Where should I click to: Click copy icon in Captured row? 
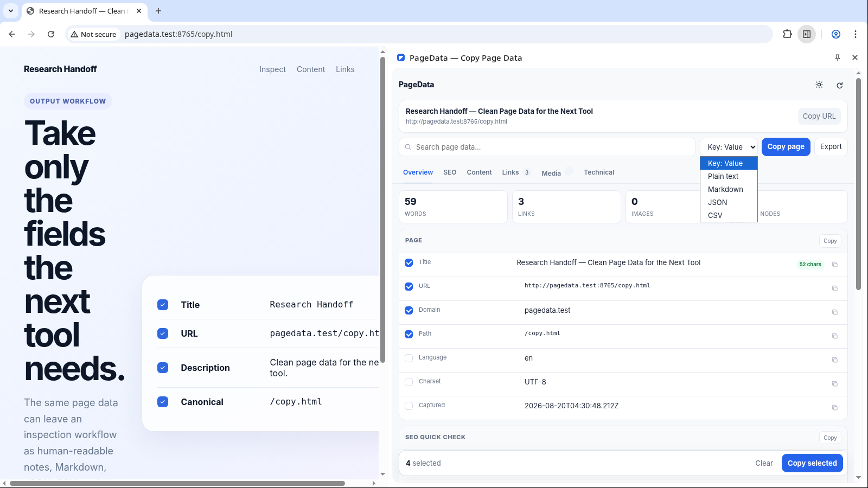point(835,408)
